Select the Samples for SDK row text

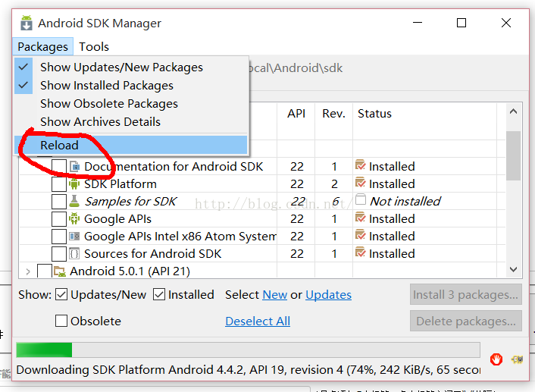(x=130, y=202)
